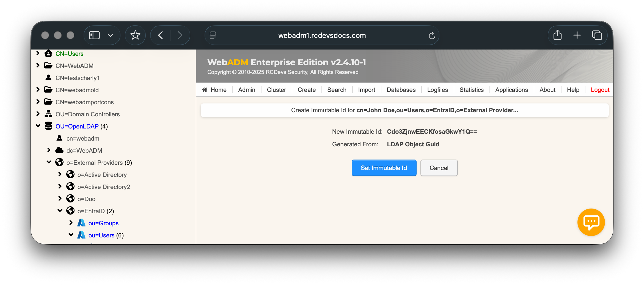Click the Logout link

click(600, 90)
